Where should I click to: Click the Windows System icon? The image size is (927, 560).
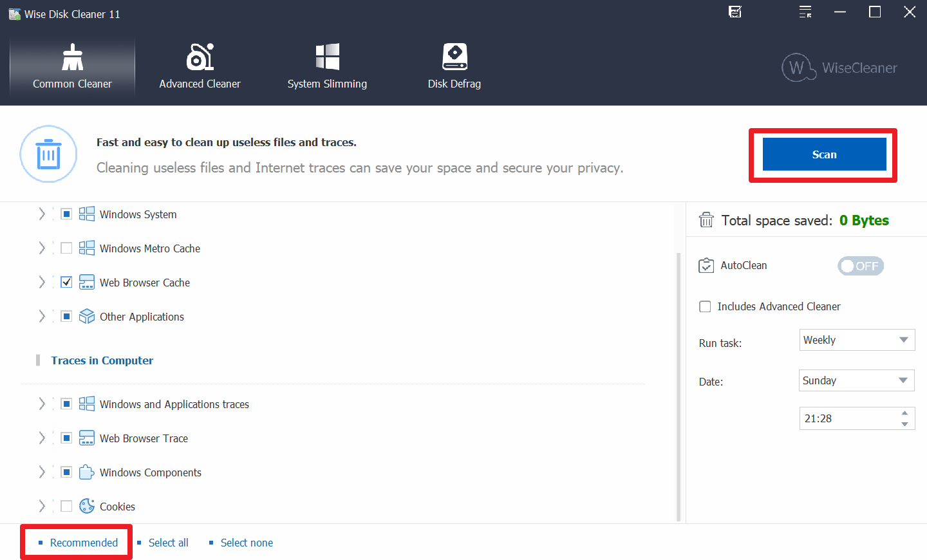click(x=87, y=214)
